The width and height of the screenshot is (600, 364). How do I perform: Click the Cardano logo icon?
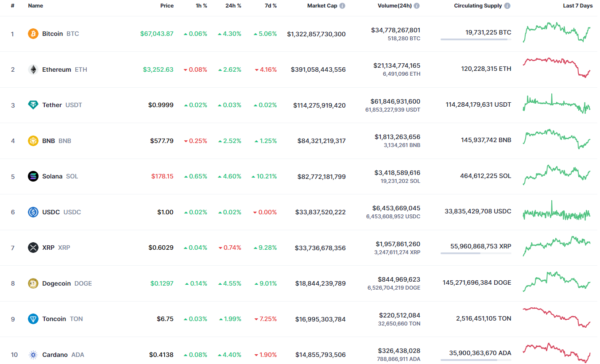click(33, 355)
